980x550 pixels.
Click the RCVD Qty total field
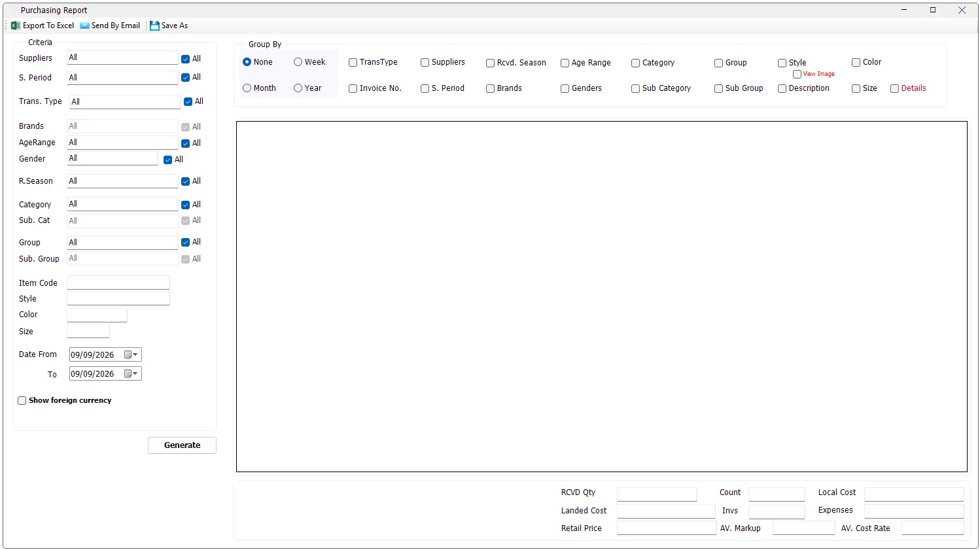pos(657,494)
